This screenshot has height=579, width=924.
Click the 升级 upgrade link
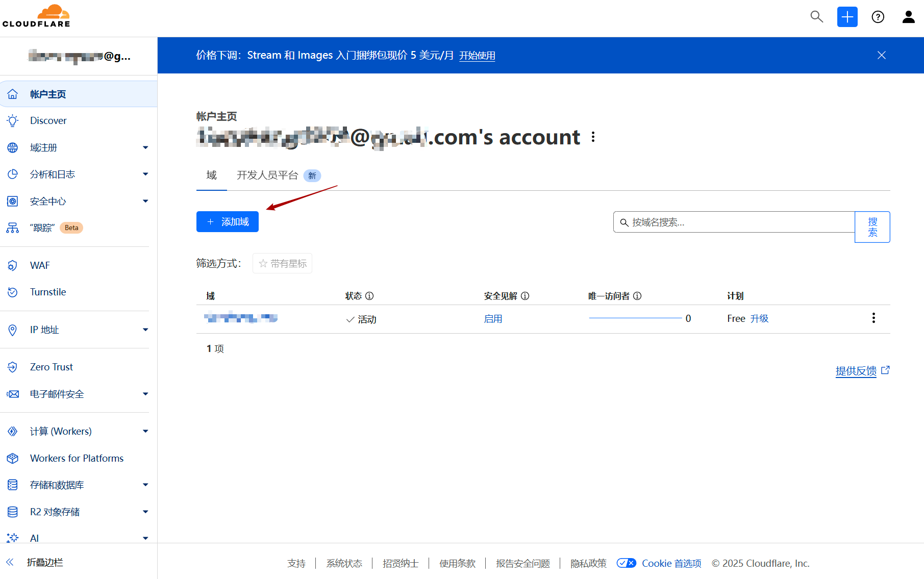(759, 319)
